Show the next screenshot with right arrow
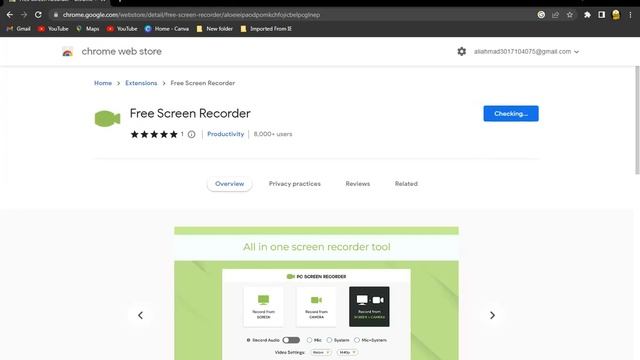This screenshot has height=360, width=640. (492, 315)
